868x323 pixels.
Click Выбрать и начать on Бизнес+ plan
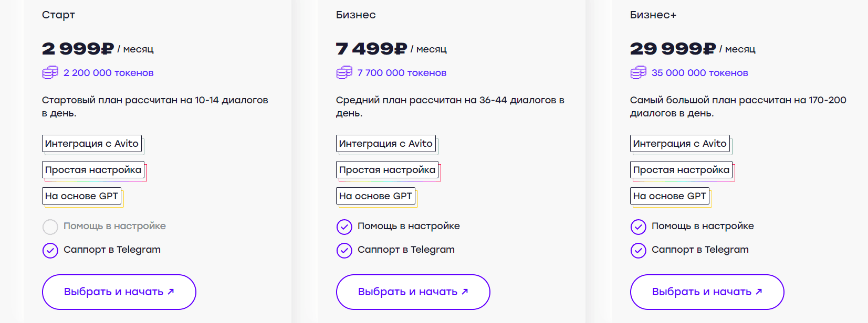(x=707, y=292)
